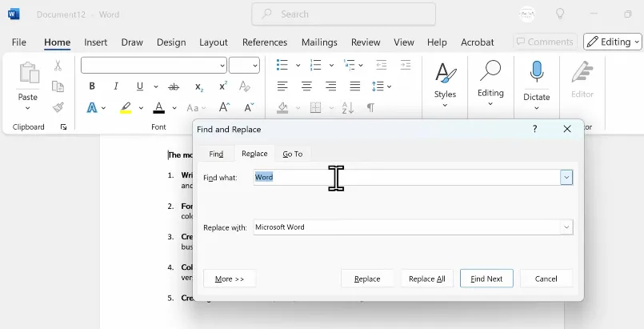
Task: Open the Editing magnifier menu
Action: point(490,83)
